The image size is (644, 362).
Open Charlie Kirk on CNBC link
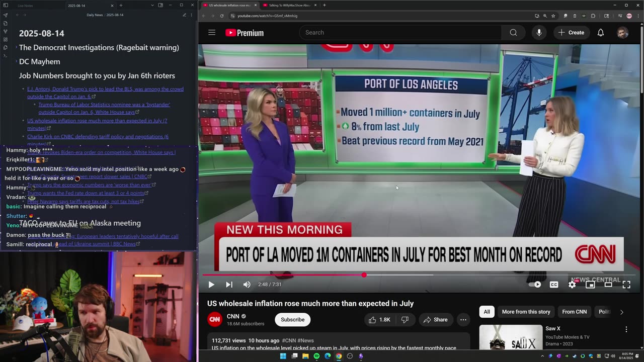tap(98, 140)
